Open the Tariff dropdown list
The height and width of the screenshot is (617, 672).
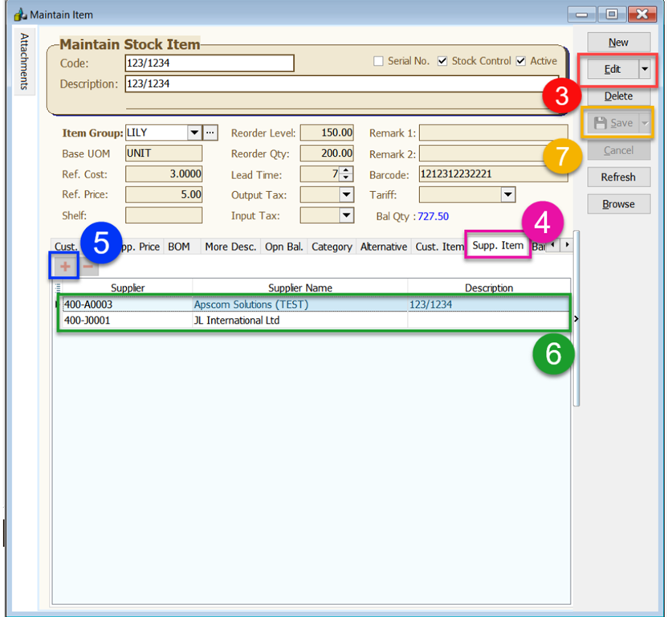point(507,194)
